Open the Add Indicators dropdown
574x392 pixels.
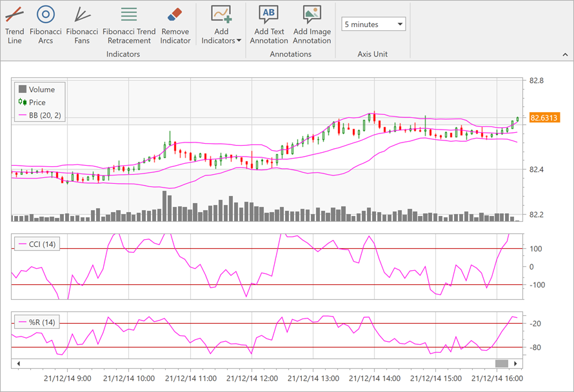221,25
